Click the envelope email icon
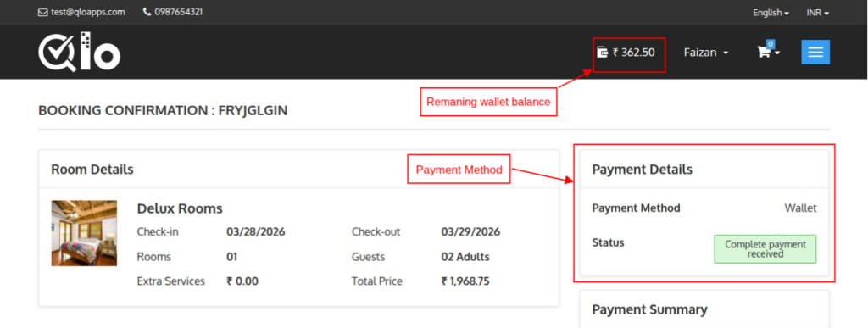The width and height of the screenshot is (868, 328). point(42,12)
